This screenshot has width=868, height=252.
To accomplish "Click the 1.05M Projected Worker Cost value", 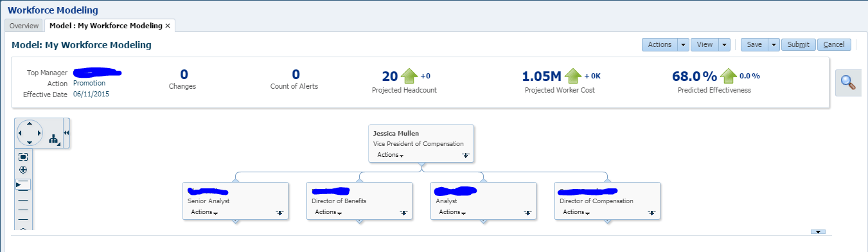I will 541,76.
